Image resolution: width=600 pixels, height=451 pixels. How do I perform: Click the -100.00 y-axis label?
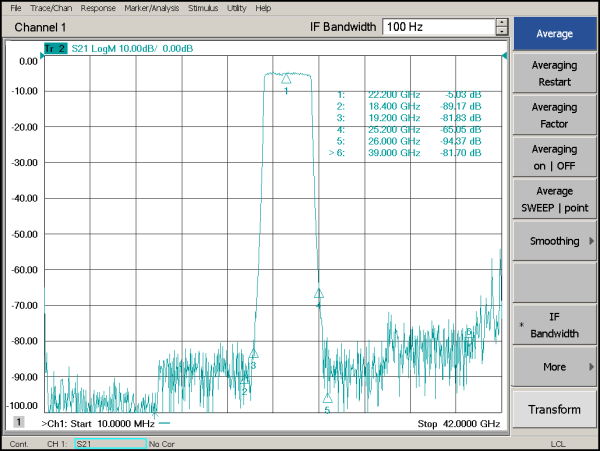(23, 405)
